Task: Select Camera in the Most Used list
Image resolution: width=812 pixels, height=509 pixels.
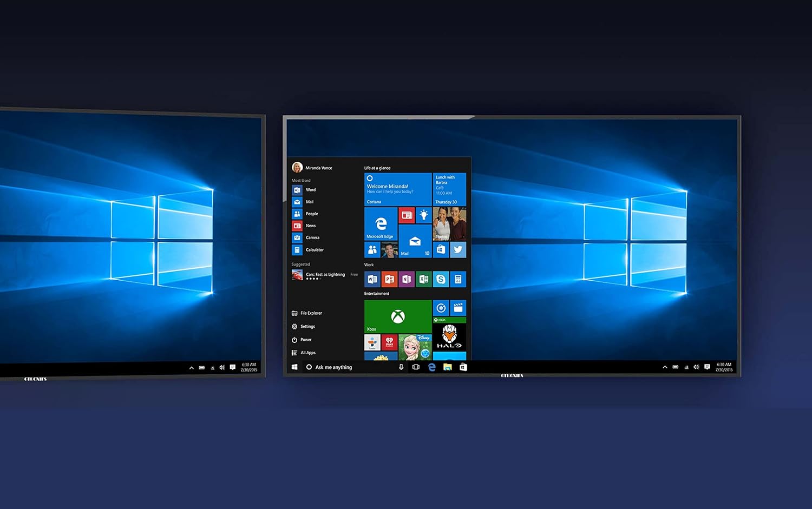Action: point(312,238)
